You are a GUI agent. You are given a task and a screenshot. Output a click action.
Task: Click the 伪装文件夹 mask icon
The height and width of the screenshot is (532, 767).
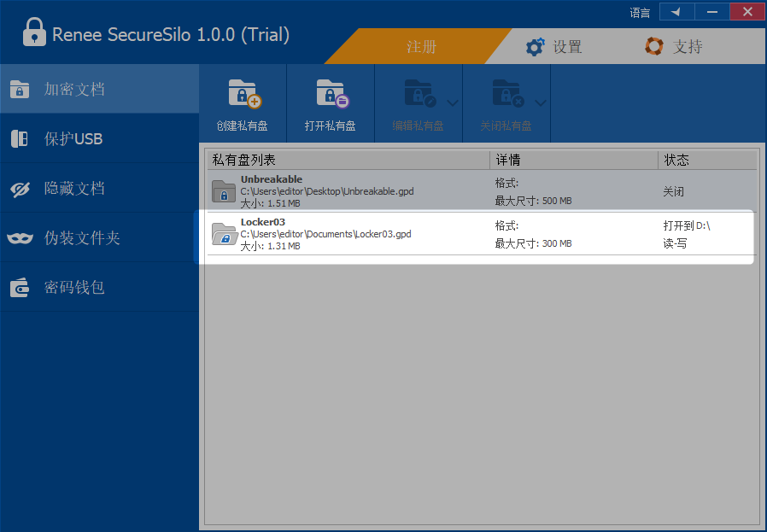tap(20, 238)
